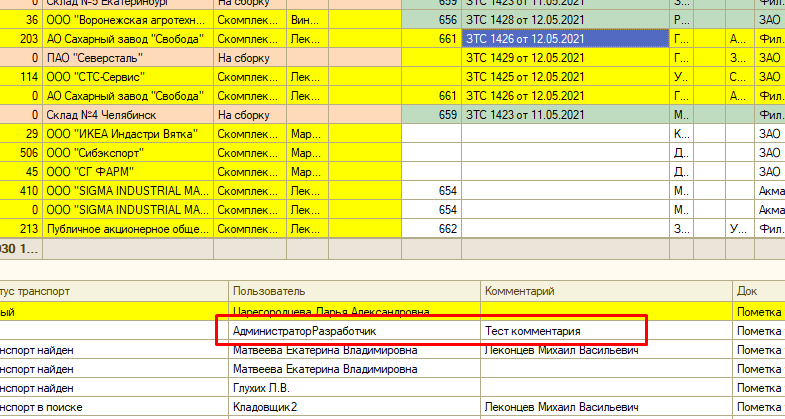The image size is (785, 419).
Task: Click 'Мар...' cell in ИКЕА Индастри Вятка row
Action: tap(307, 134)
